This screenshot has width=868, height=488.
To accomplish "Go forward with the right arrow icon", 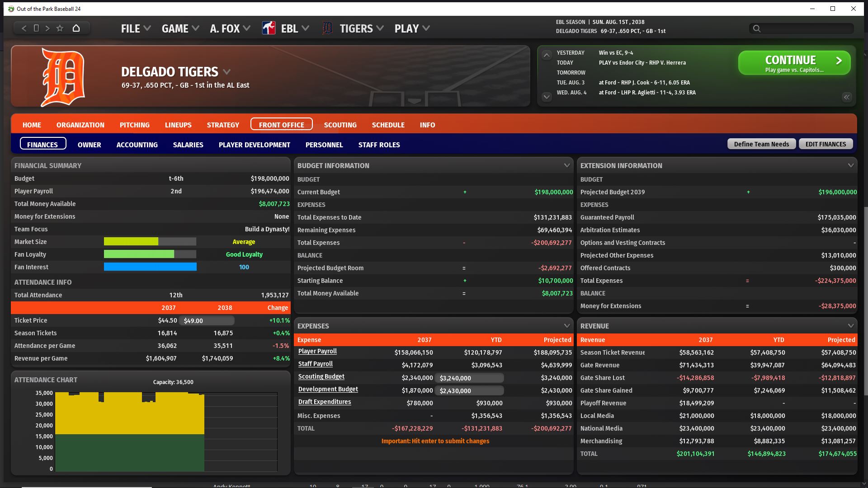I will [x=47, y=28].
